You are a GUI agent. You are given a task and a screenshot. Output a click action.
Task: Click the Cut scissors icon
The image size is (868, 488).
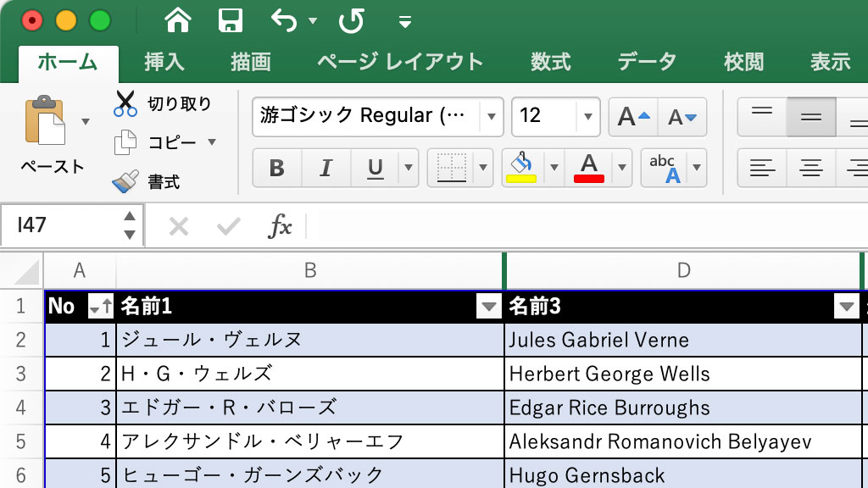(125, 103)
